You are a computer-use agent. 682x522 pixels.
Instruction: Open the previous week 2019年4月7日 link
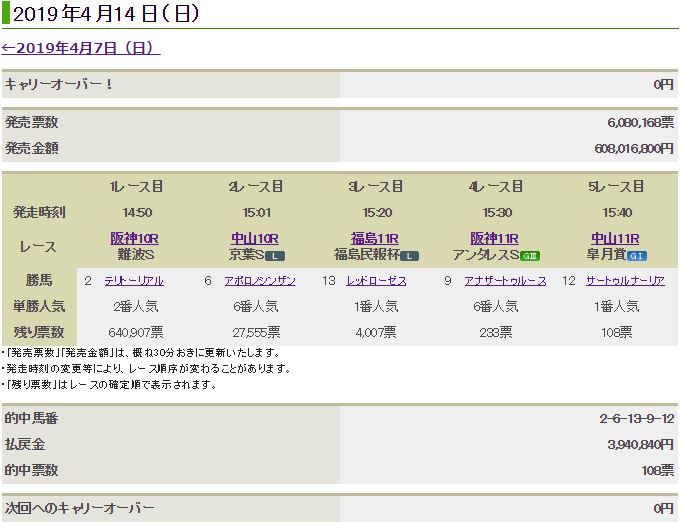pos(80,48)
